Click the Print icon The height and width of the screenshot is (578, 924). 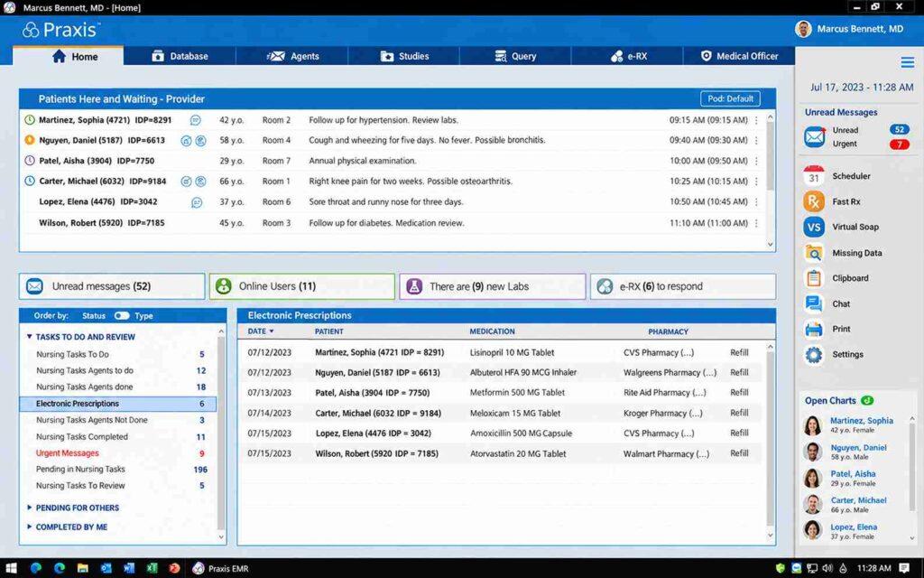pyautogui.click(x=814, y=329)
